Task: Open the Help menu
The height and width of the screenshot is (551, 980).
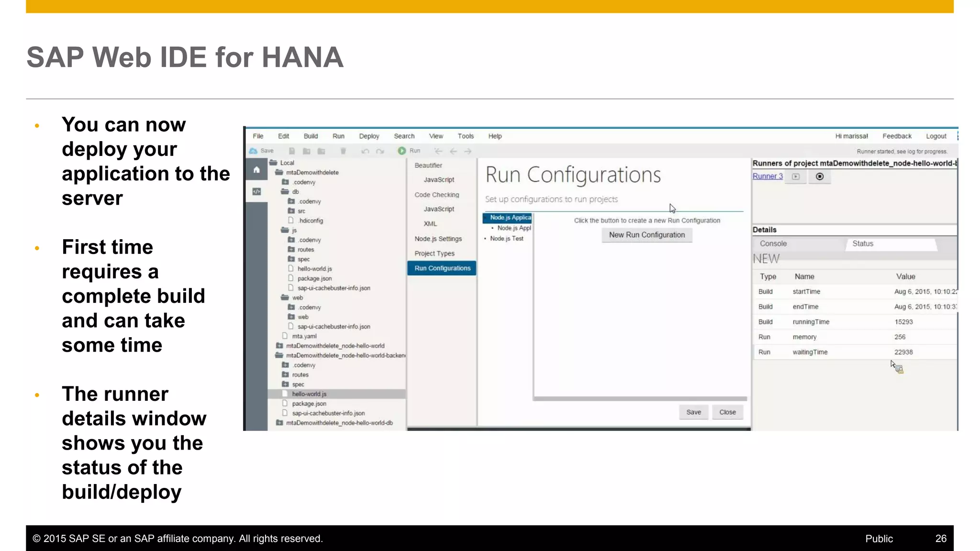Action: (x=495, y=136)
